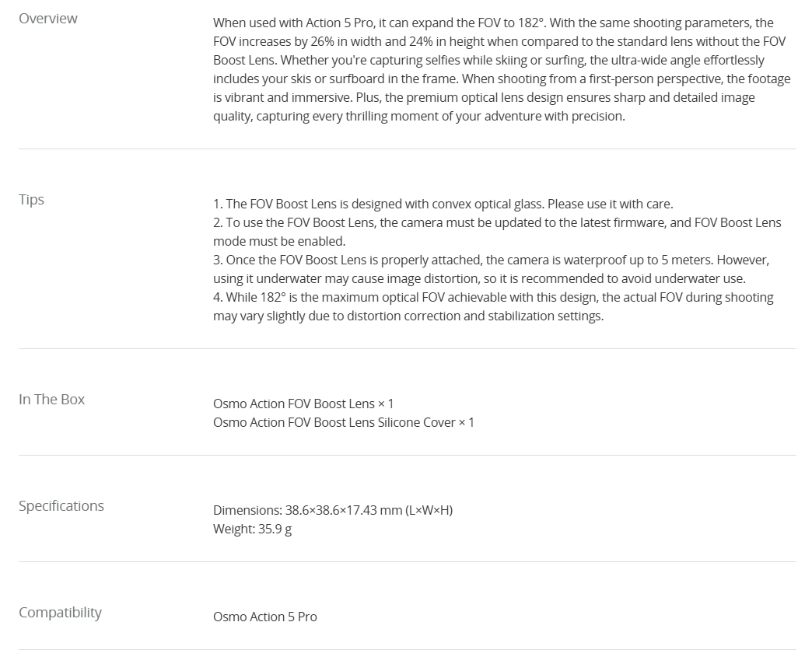Click the Weight: 35.9 g line
Image resolution: width=812 pixels, height=664 pixels.
[252, 529]
